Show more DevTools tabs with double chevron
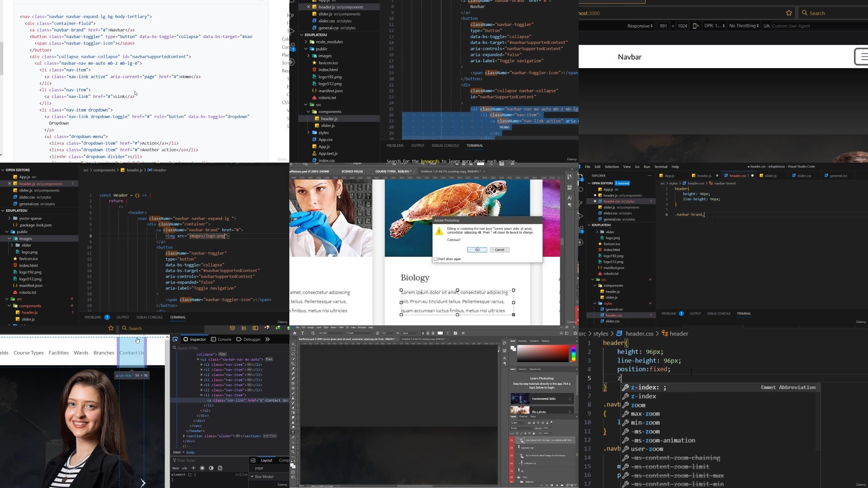868x488 pixels. [268, 339]
